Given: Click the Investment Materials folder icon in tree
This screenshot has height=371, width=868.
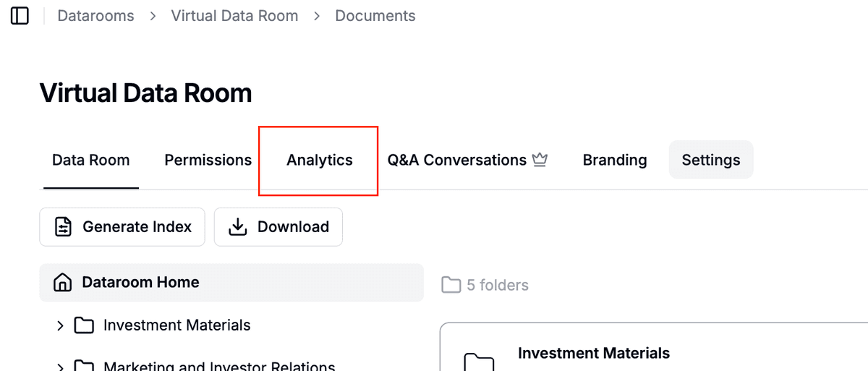Looking at the screenshot, I should coord(85,325).
